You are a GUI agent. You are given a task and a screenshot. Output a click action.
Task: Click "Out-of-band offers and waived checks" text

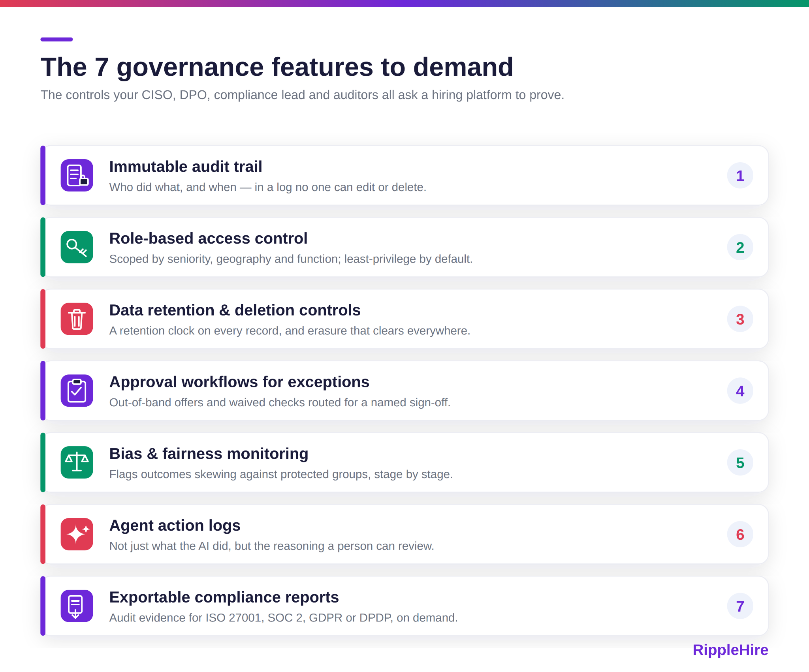point(280,403)
